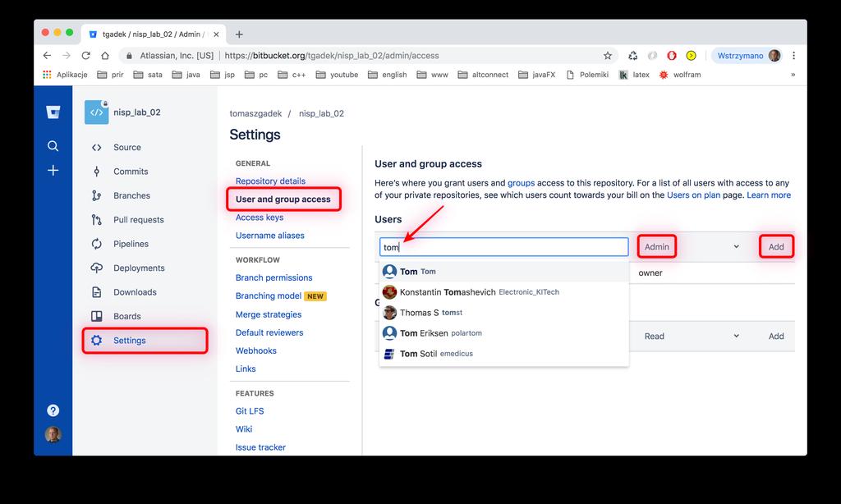Click the Add button next to Admin
Screen dimensions: 841x504
tap(776, 246)
